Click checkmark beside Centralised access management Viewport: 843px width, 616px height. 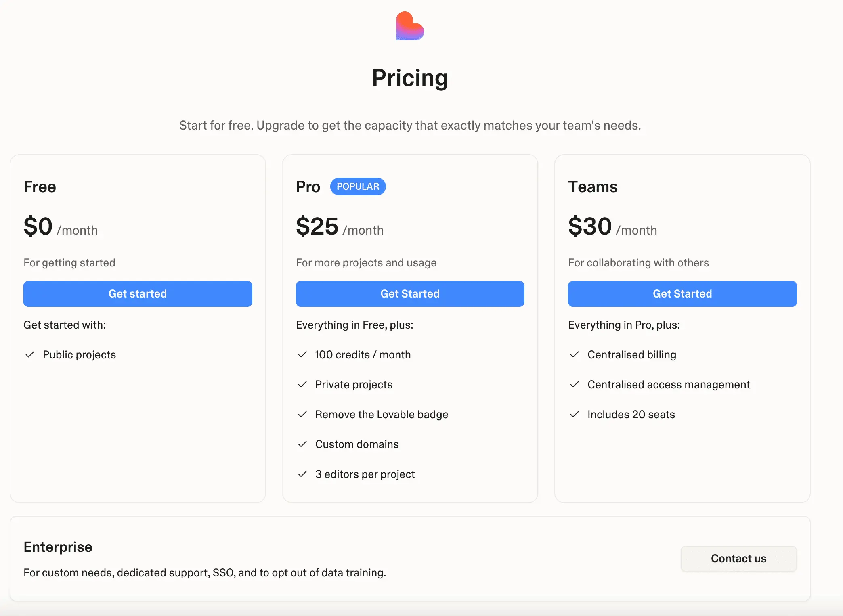[575, 384]
